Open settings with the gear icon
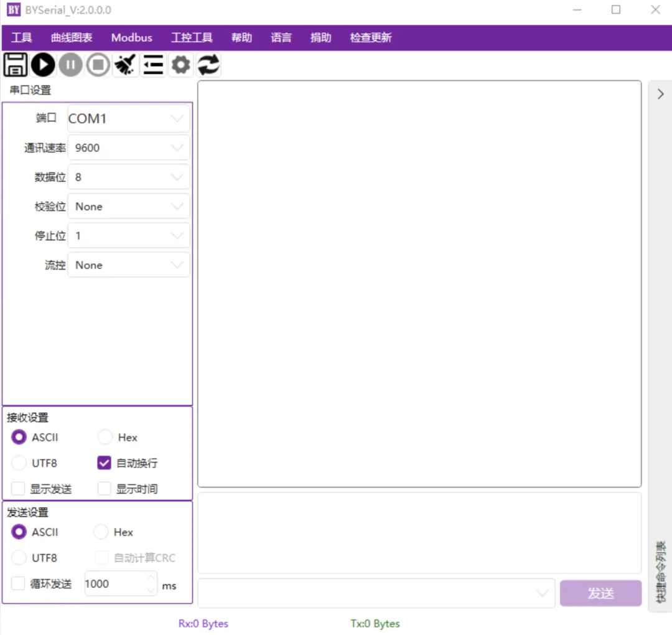Image resolution: width=672 pixels, height=635 pixels. 181,65
